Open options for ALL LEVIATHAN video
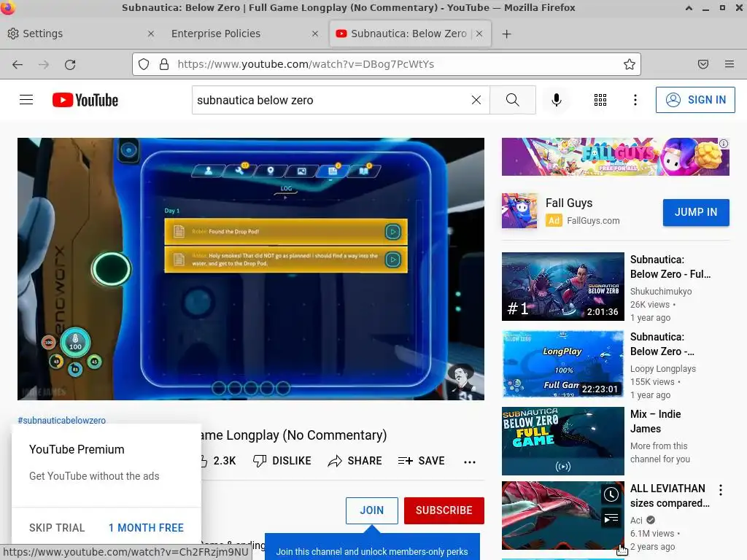This screenshot has width=747, height=560. (721, 489)
